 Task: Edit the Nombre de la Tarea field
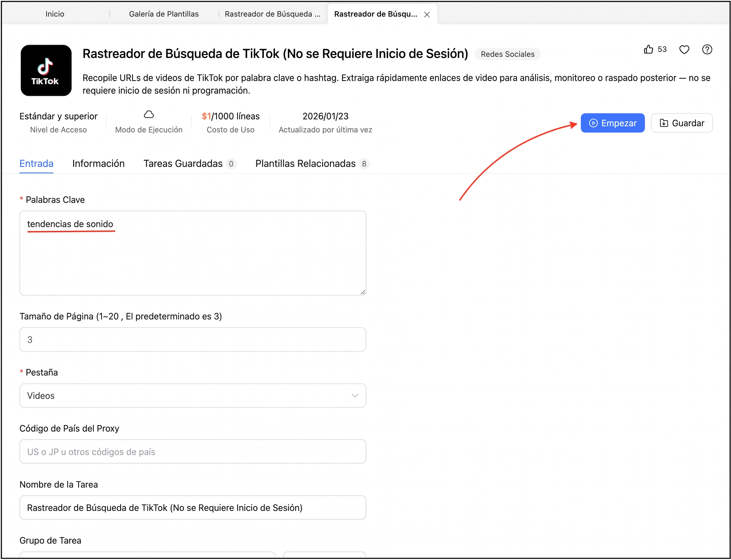[193, 507]
